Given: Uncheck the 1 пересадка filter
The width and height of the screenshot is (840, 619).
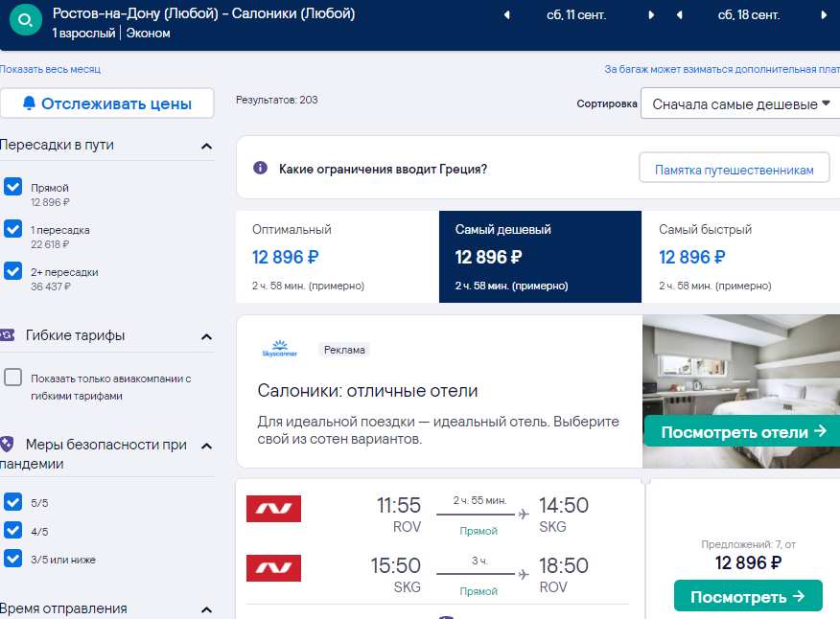Looking at the screenshot, I should pyautogui.click(x=12, y=228).
